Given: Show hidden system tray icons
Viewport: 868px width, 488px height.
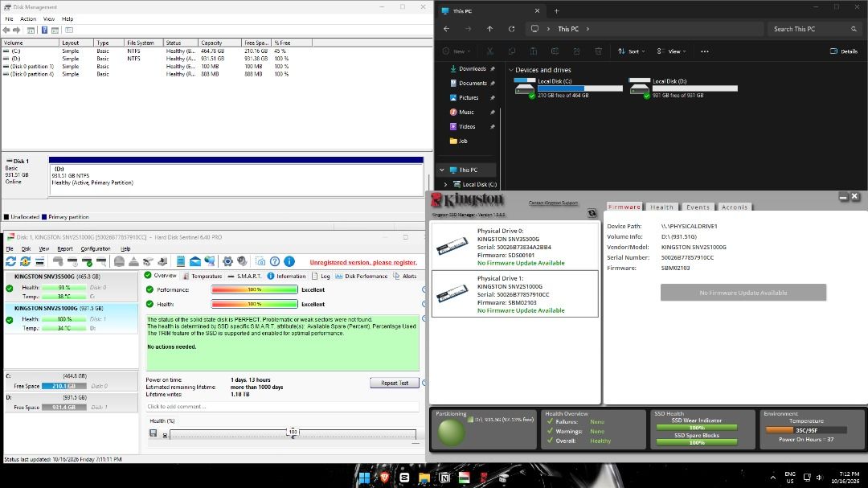Looking at the screenshot, I should 773,478.
